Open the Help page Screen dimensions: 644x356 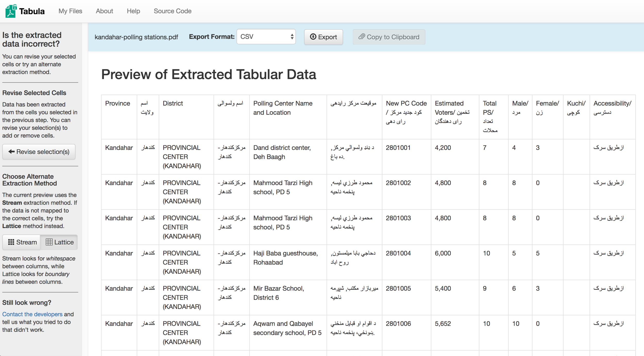(133, 11)
